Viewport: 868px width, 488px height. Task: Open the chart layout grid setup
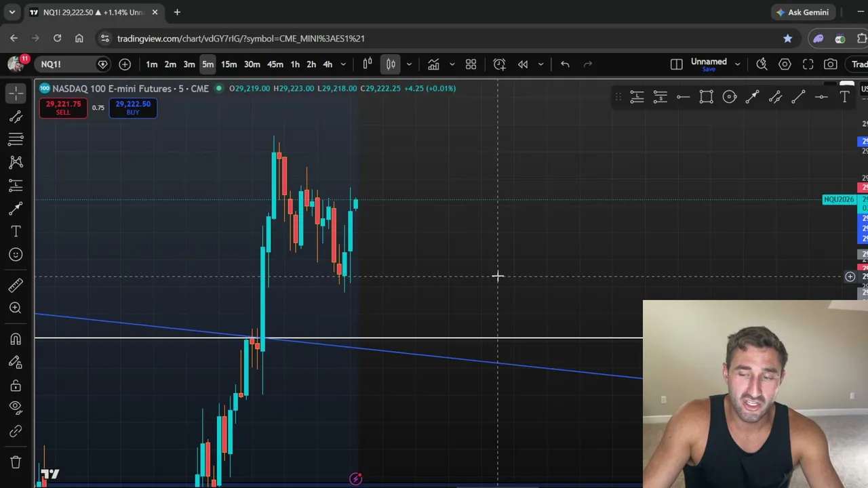[x=471, y=64]
